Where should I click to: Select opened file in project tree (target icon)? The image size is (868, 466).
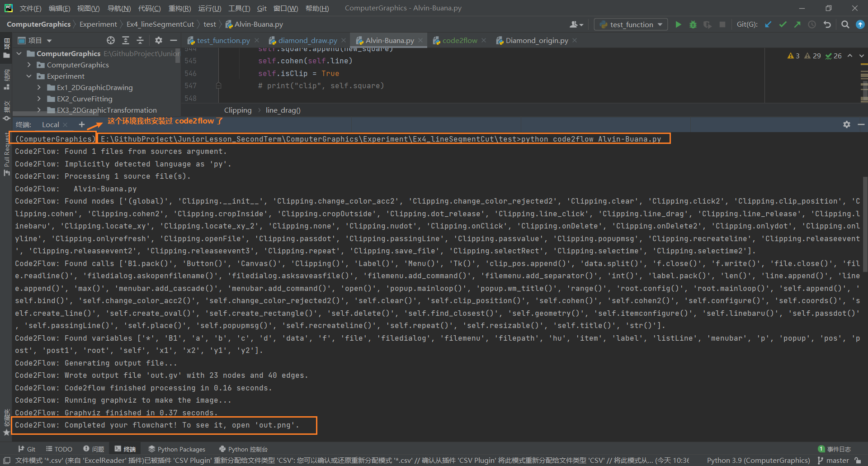(x=111, y=40)
